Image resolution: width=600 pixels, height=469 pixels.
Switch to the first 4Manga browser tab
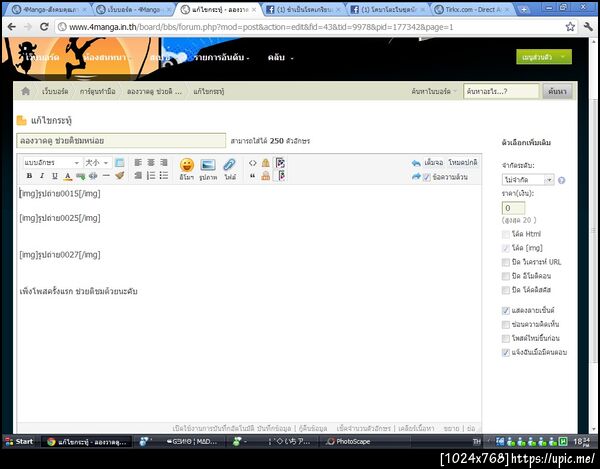coord(49,10)
